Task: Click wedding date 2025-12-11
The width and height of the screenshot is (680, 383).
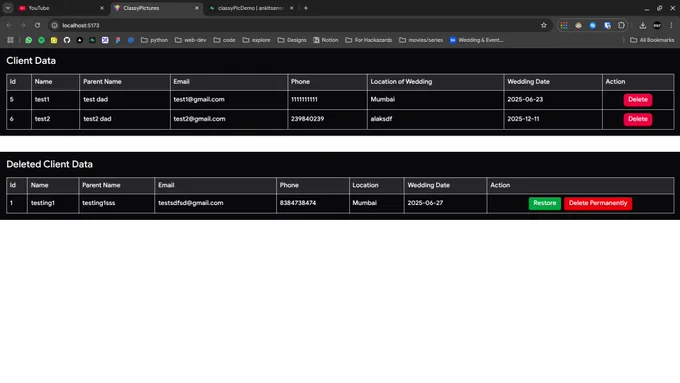Action: (523, 119)
